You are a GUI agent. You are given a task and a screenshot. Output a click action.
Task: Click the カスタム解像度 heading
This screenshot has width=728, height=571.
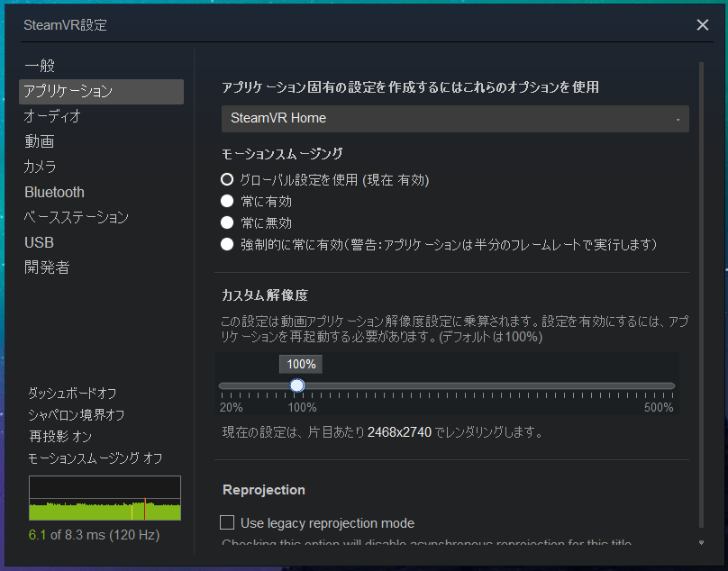265,295
